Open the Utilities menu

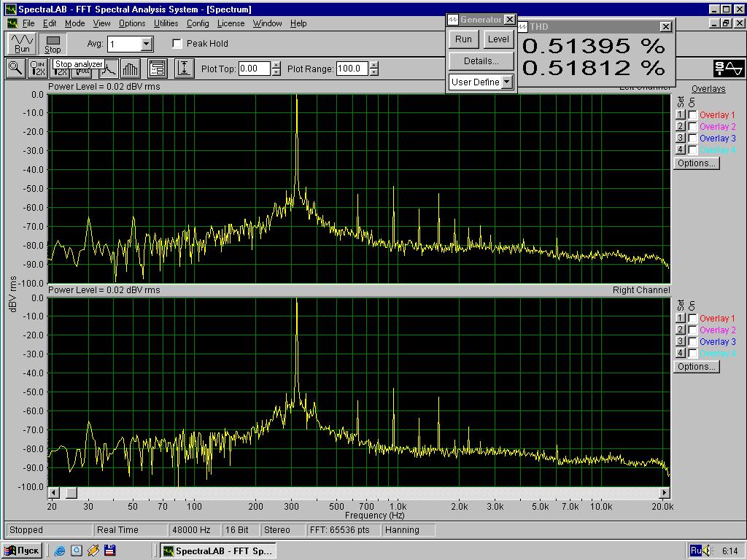tap(166, 23)
